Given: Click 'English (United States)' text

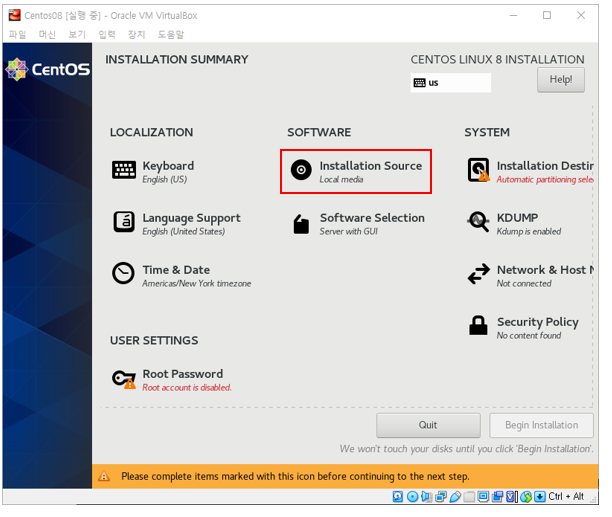Looking at the screenshot, I should [183, 231].
